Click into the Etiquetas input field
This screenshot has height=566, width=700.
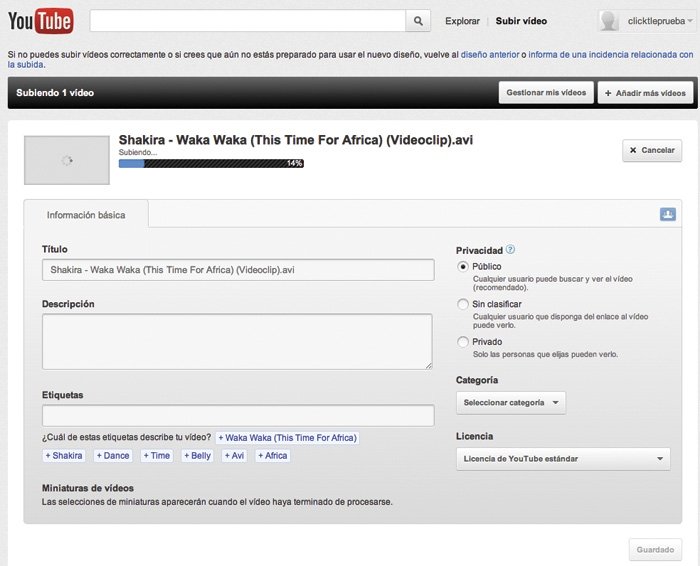(x=238, y=416)
